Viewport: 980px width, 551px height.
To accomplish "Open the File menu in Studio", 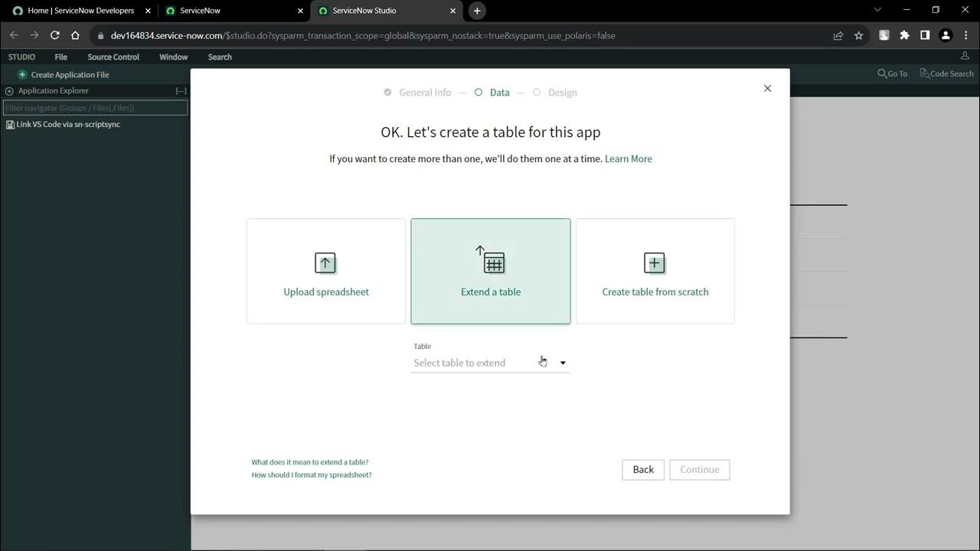I will [x=60, y=57].
